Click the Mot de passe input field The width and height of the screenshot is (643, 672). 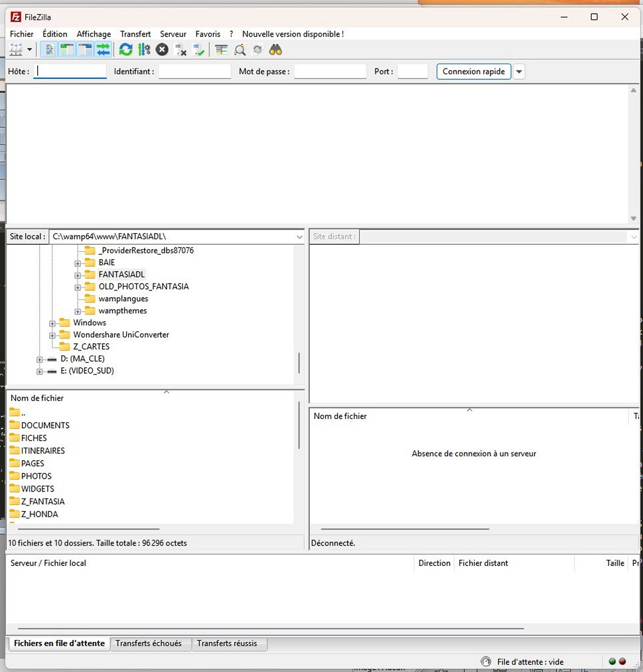click(x=330, y=72)
